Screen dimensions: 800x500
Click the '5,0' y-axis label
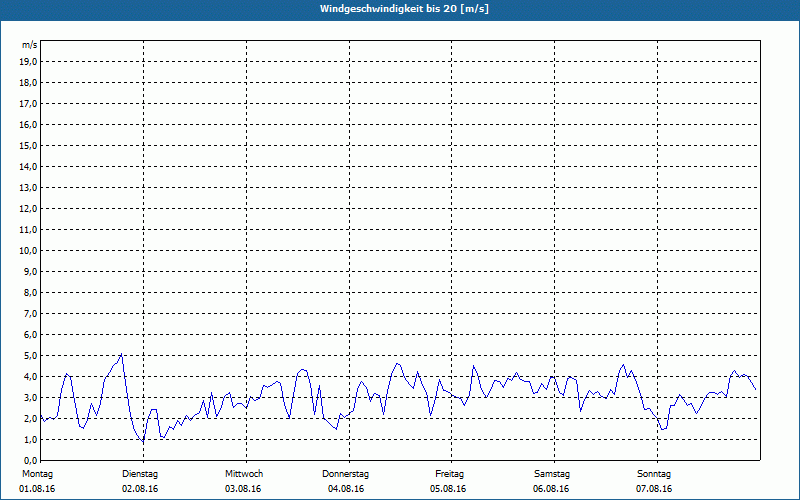30,356
